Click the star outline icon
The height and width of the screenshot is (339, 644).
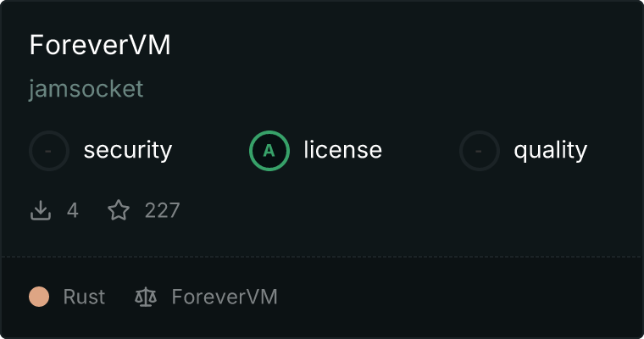[119, 210]
